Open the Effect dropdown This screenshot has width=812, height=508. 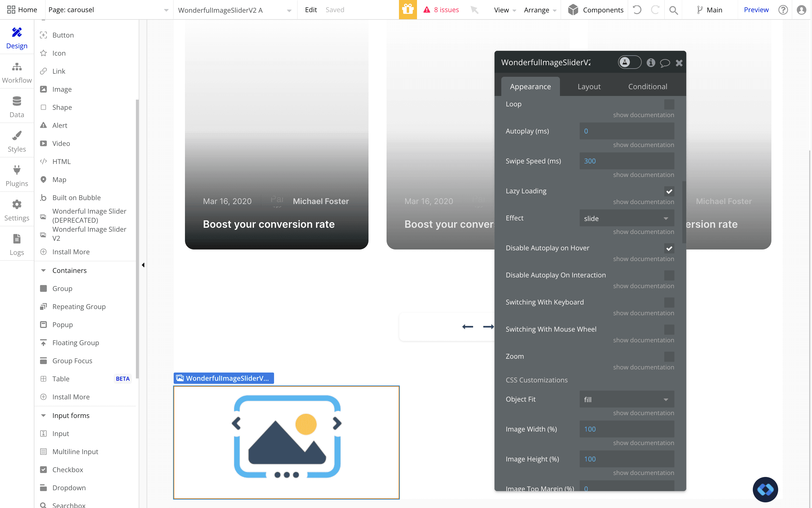(x=626, y=218)
